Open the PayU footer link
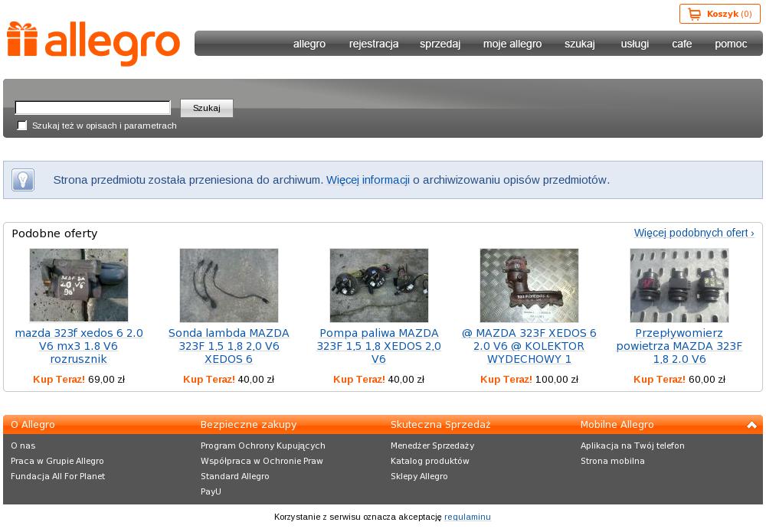Screen dimensions: 766x532 pos(211,491)
